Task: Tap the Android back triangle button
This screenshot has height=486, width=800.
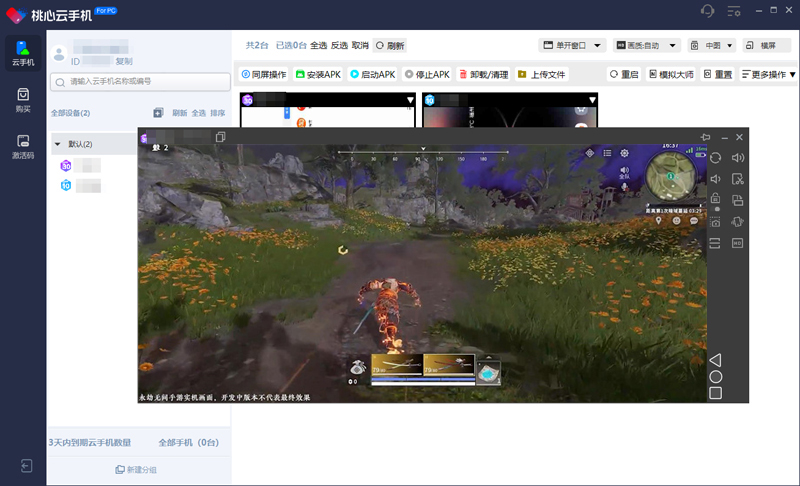Action: point(715,360)
